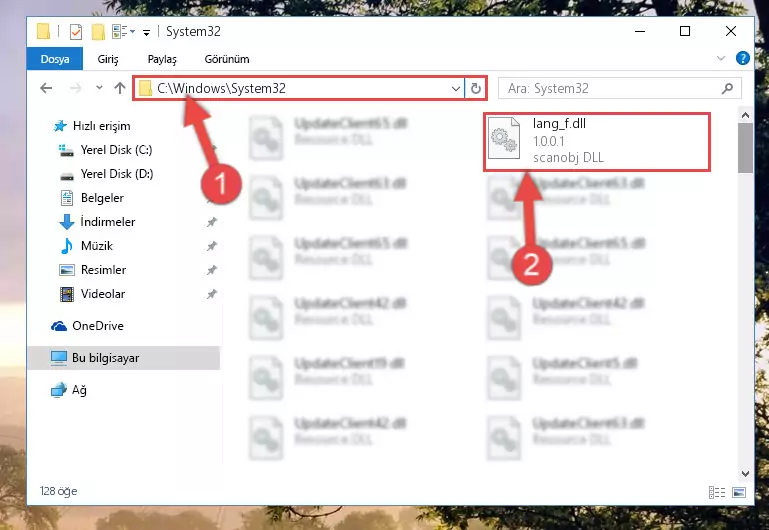Go up one folder level with up arrow

coord(120,88)
